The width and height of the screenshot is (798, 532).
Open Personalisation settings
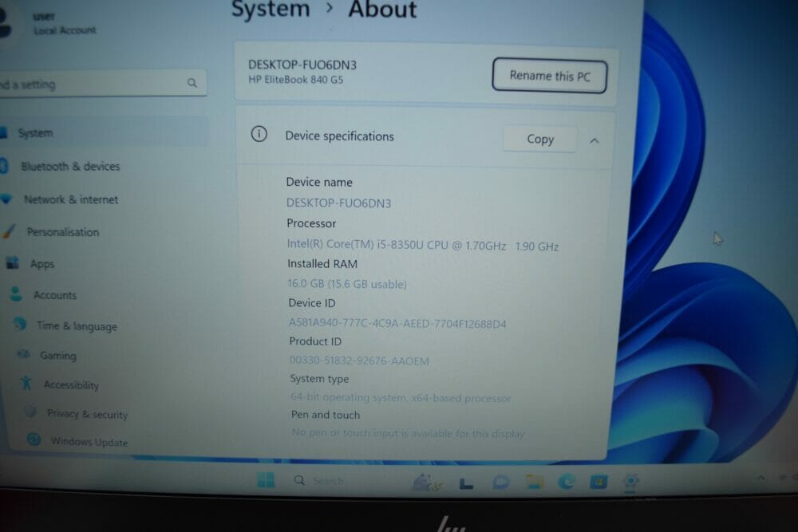click(62, 232)
